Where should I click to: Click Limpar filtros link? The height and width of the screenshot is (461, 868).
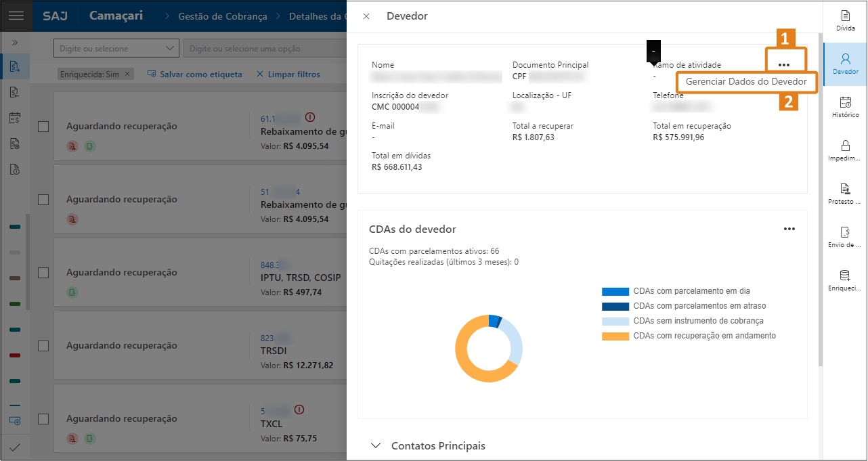(x=288, y=74)
